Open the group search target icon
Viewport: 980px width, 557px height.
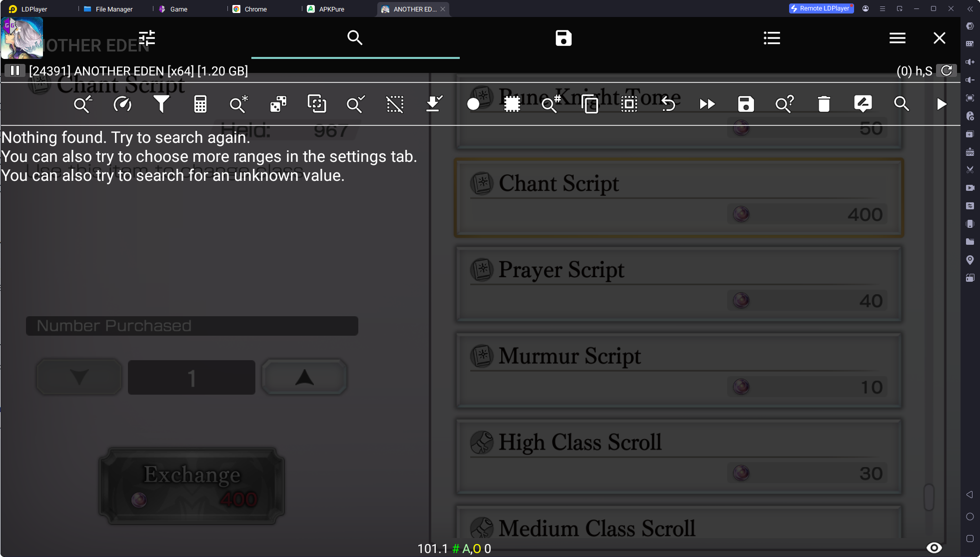pyautogui.click(x=317, y=104)
